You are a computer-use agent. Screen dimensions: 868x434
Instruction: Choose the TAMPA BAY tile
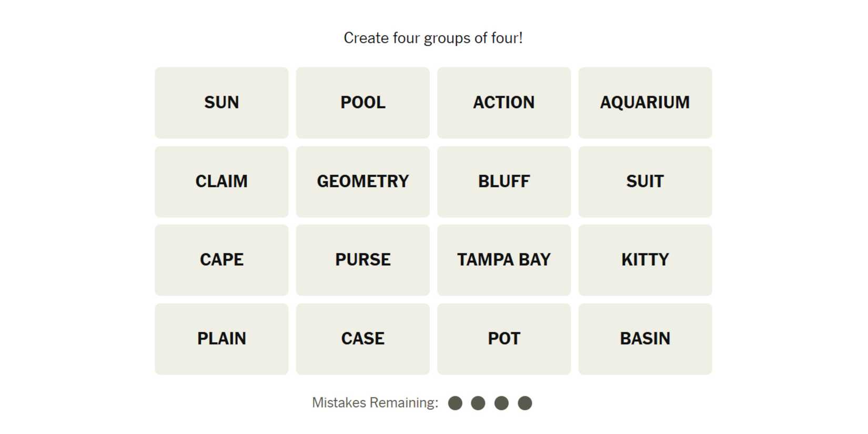[503, 260]
